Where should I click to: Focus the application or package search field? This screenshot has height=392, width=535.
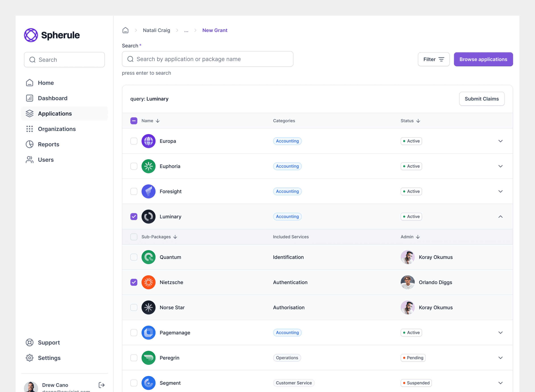pyautogui.click(x=208, y=59)
